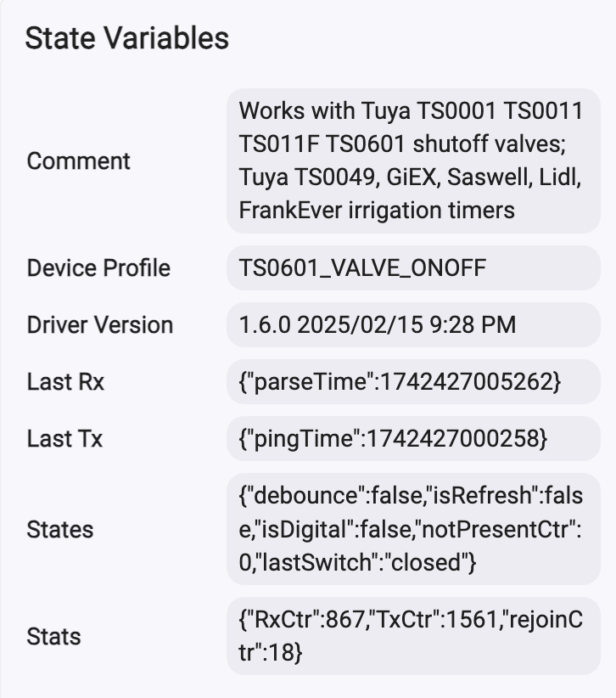Select the Last Tx label

click(x=64, y=439)
